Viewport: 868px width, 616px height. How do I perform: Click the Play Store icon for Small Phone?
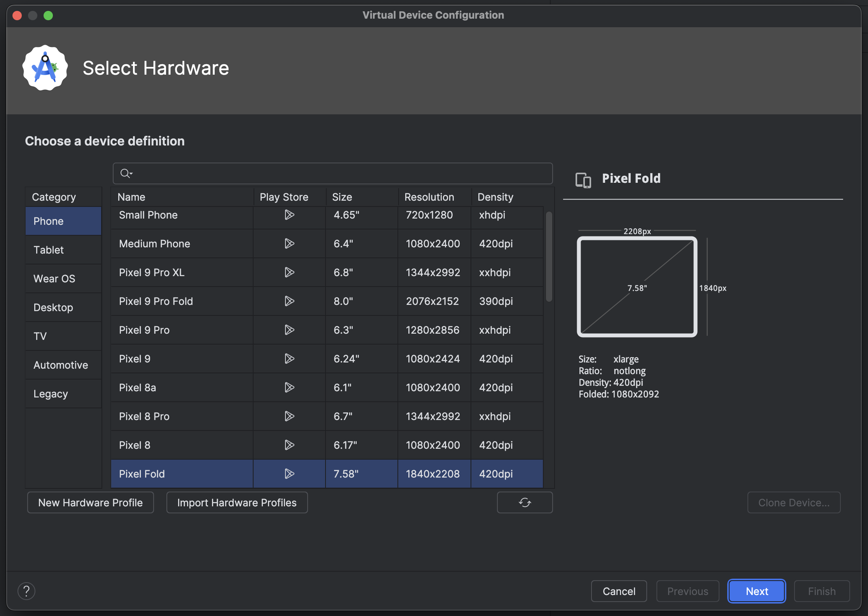click(289, 215)
